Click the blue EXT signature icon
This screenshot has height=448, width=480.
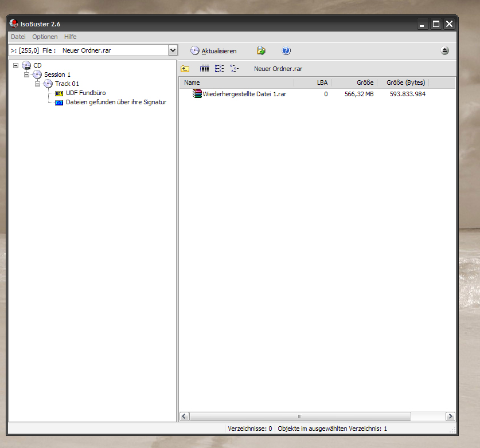pyautogui.click(x=59, y=103)
